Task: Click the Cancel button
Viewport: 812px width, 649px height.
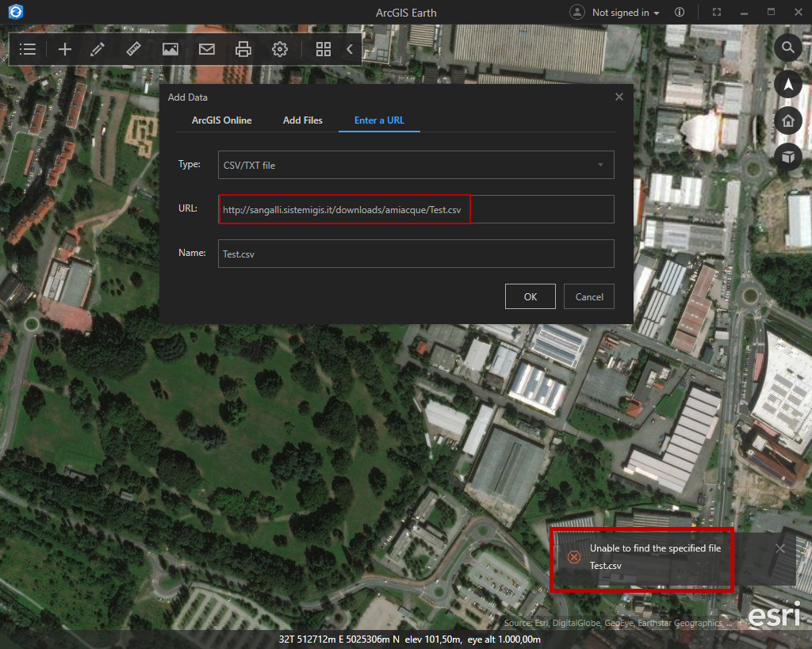Action: (x=589, y=296)
